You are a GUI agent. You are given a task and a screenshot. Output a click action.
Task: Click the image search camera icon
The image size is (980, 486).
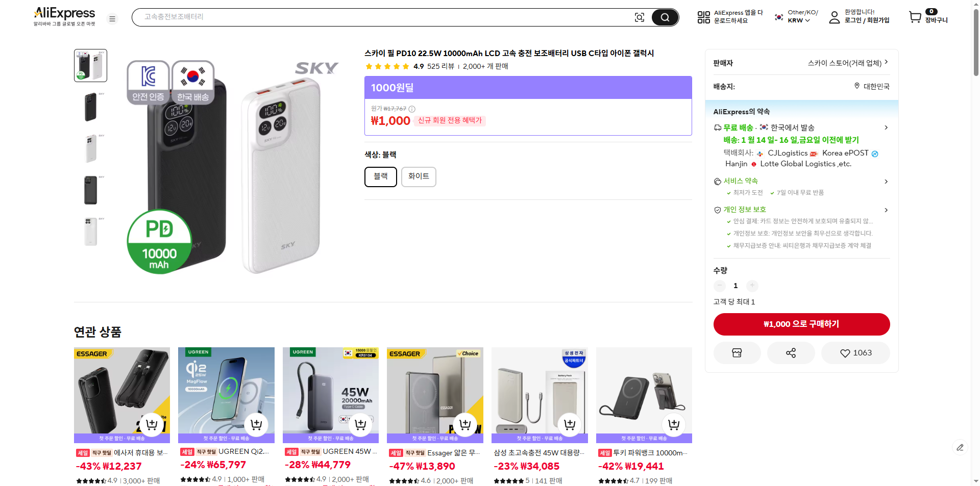click(x=639, y=17)
